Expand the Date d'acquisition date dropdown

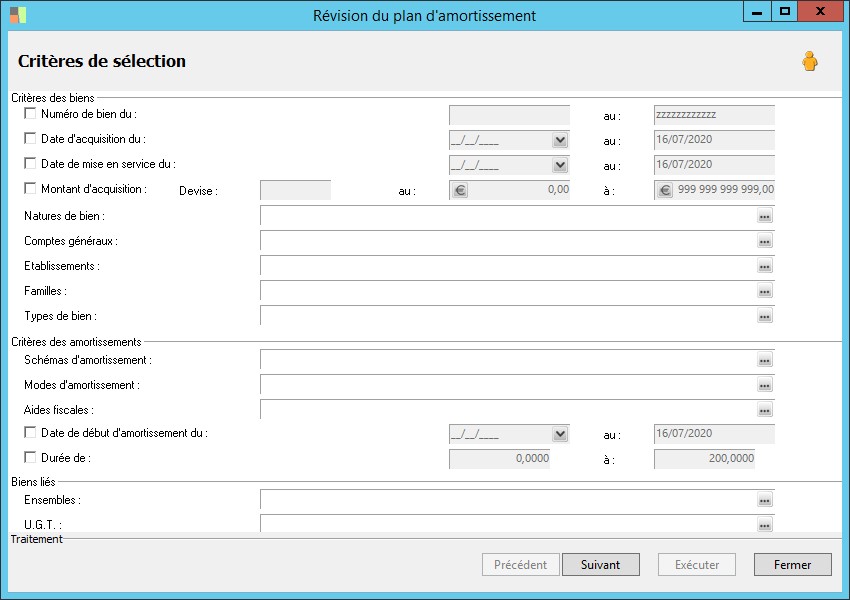(x=560, y=141)
